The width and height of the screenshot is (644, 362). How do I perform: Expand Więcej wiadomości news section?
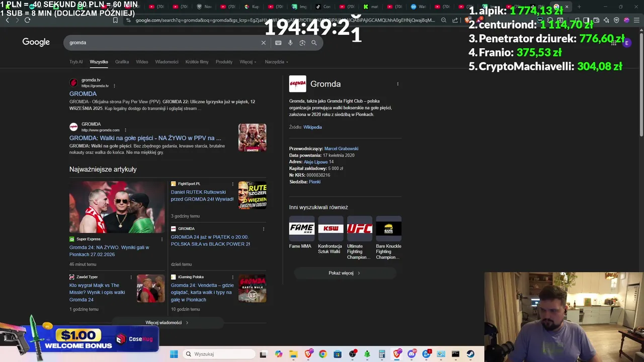[x=167, y=323]
